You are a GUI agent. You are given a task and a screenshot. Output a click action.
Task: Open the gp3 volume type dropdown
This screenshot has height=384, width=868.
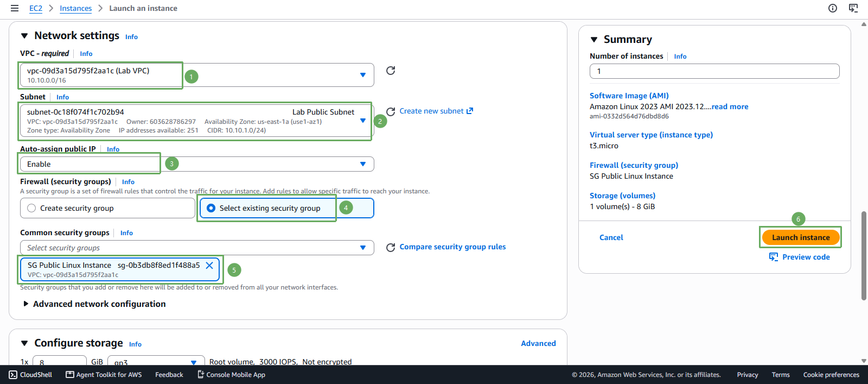[156, 362]
